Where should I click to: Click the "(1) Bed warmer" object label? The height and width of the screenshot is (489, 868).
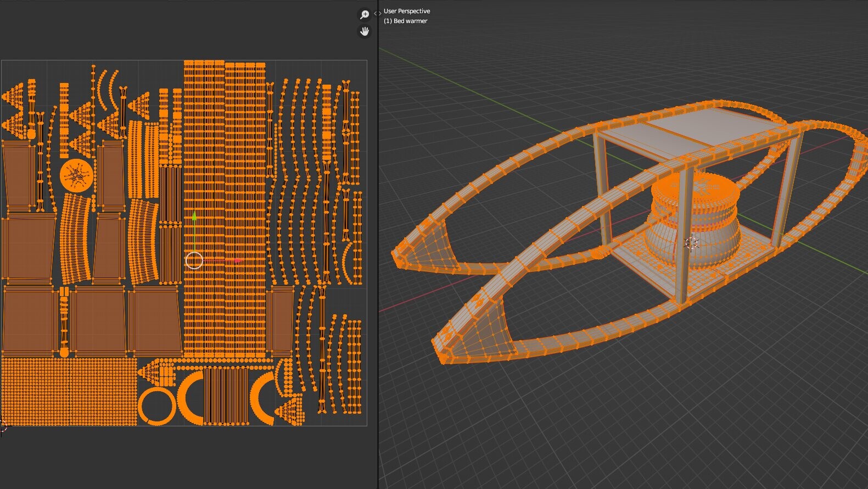[405, 21]
